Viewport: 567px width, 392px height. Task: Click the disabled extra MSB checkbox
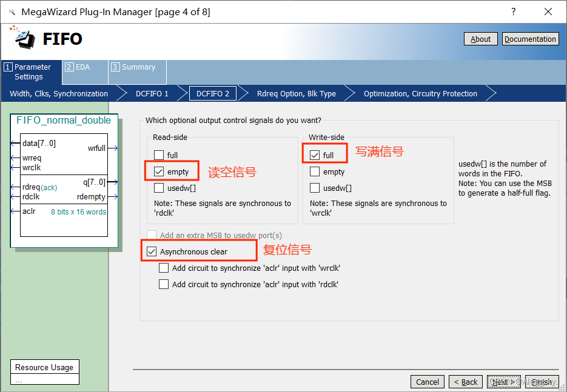152,235
